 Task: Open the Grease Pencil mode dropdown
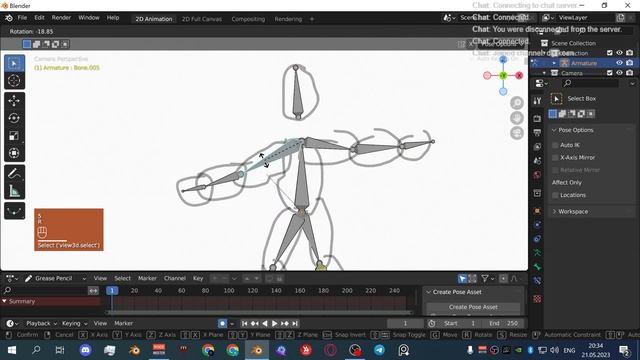(x=55, y=278)
